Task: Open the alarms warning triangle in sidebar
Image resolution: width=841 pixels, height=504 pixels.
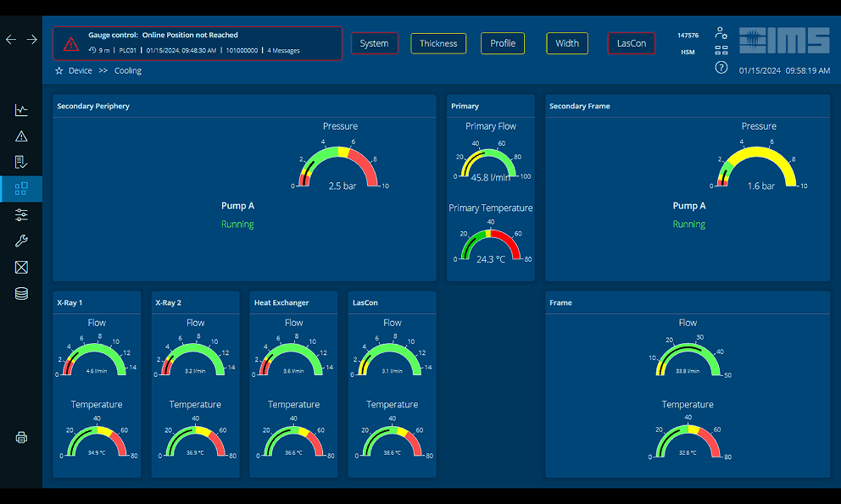Action: click(21, 136)
